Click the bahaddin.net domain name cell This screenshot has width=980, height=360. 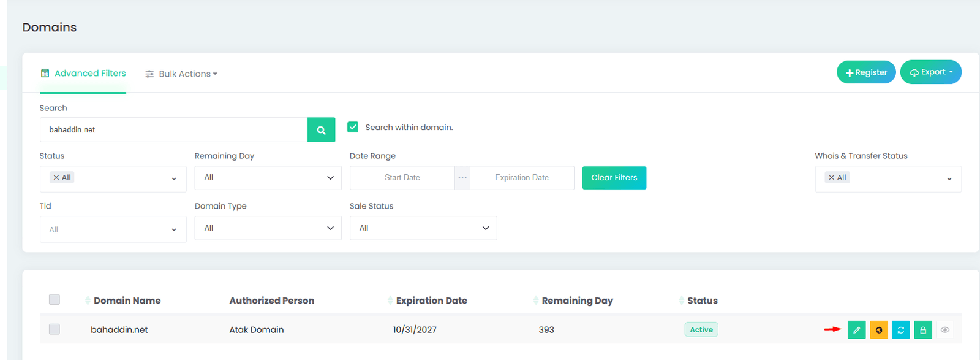119,330
